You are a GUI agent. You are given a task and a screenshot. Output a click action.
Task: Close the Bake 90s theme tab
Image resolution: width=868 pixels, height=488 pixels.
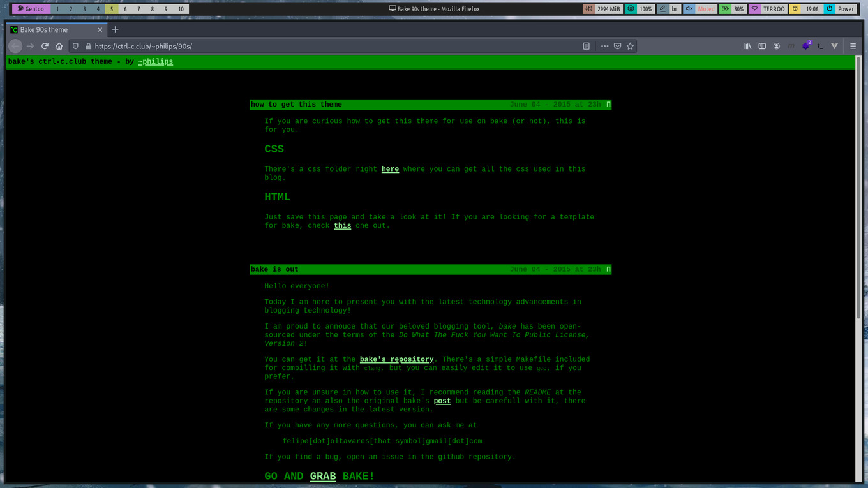[x=100, y=29]
